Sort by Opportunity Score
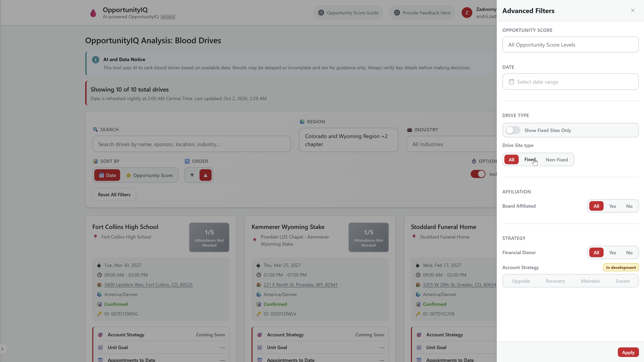This screenshot has height=362, width=644. [149, 175]
